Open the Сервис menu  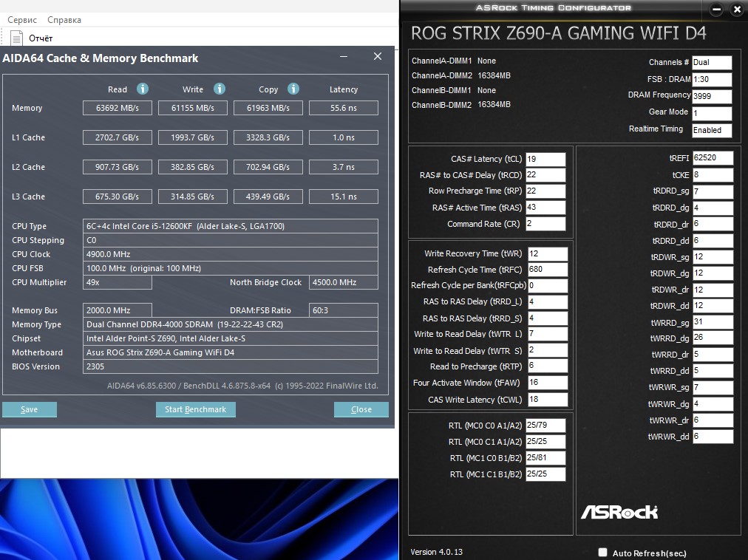(x=22, y=19)
